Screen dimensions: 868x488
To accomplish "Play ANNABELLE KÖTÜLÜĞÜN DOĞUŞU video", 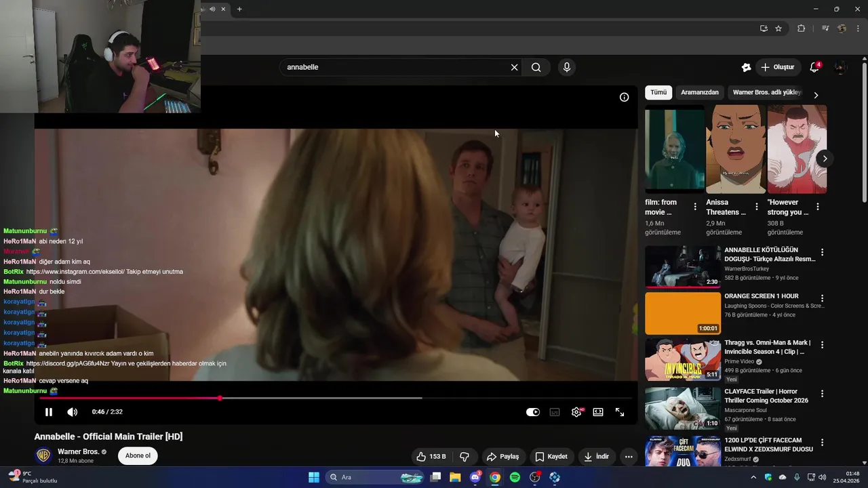I will 683,267.
